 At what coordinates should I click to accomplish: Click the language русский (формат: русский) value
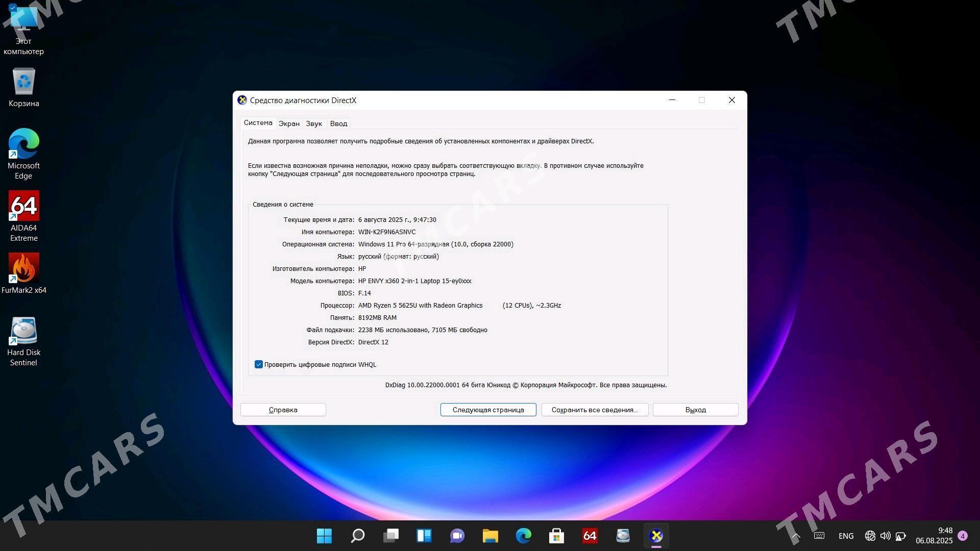pos(399,256)
